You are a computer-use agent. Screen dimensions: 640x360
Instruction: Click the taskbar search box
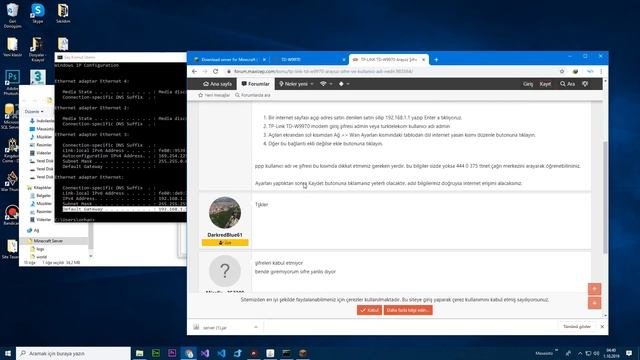[x=73, y=353]
